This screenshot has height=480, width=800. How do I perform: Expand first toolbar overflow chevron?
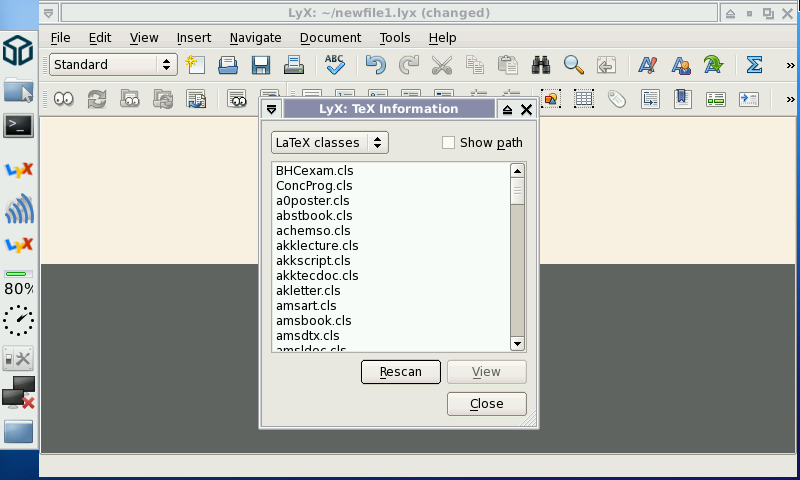pyautogui.click(x=790, y=65)
